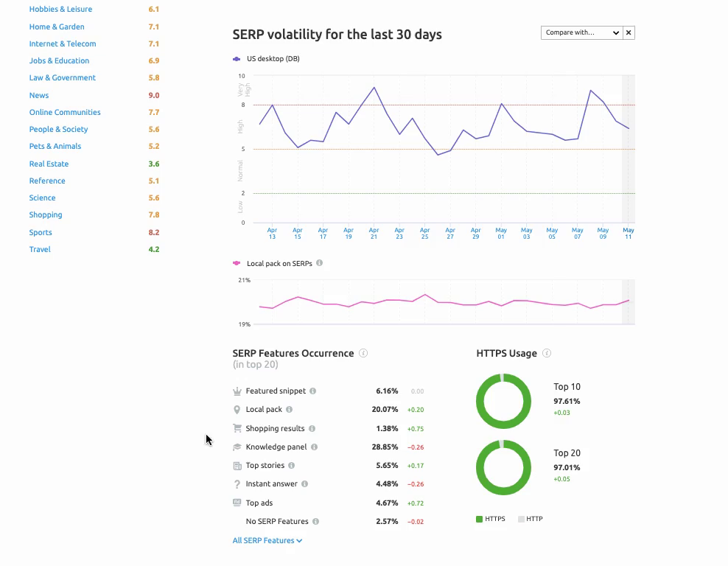Open the Online Communities category link
This screenshot has height=566, width=728.
pos(65,112)
